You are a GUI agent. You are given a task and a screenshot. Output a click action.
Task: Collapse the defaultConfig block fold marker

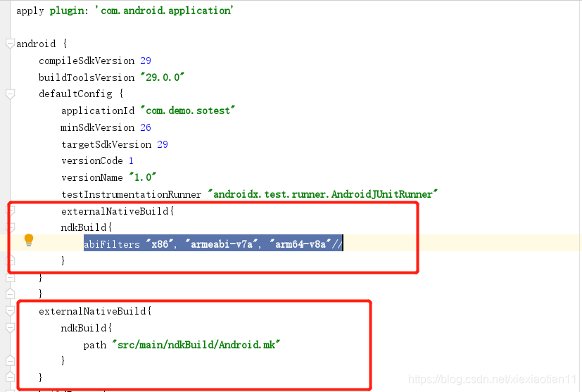[10, 94]
